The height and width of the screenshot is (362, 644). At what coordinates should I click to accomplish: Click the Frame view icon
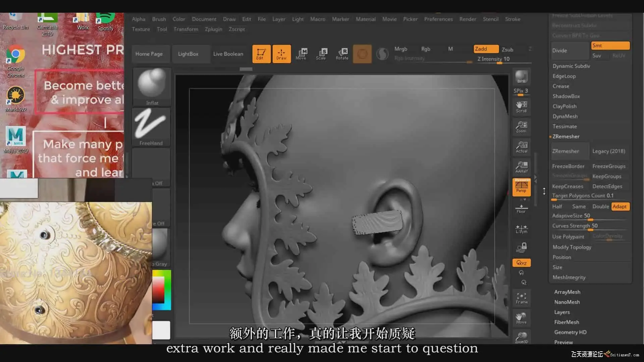pos(521,298)
